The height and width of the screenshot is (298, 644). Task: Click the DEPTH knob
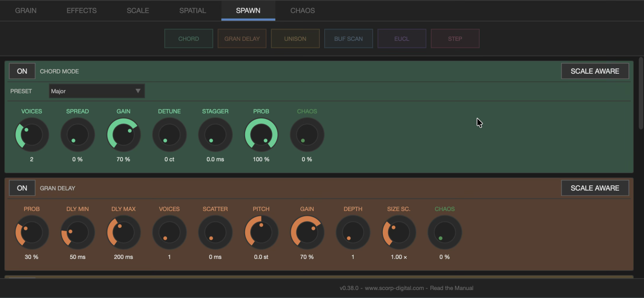tap(353, 232)
